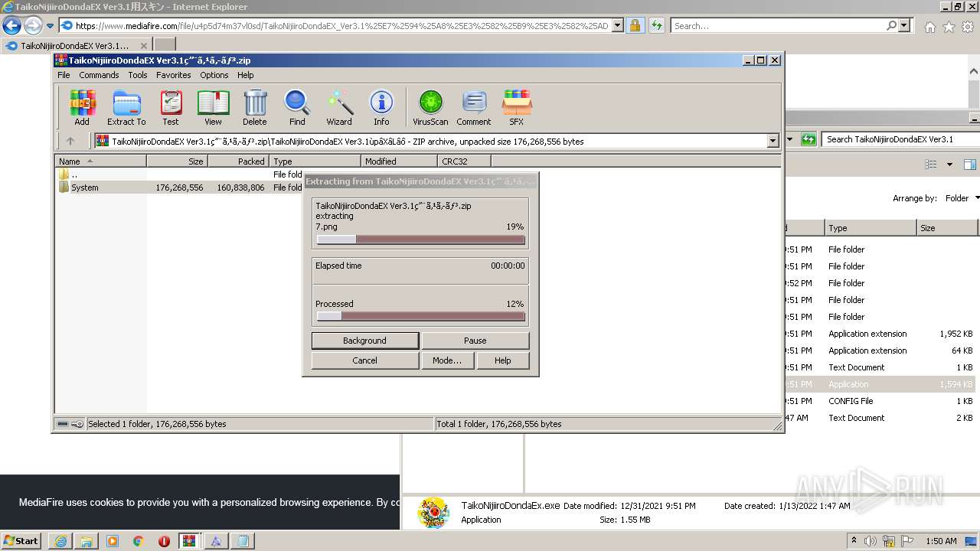Focus the Internet Explorer search field
Viewport: 980px width, 551px height.
click(779, 25)
